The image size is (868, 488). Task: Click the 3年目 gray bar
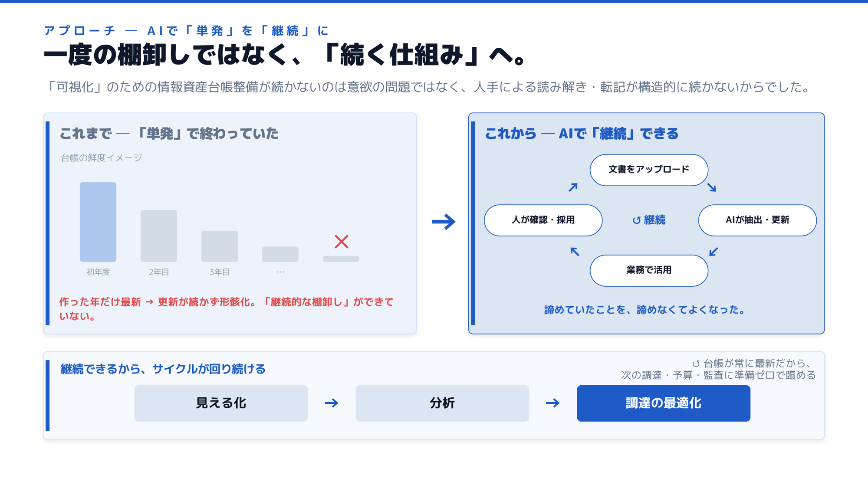220,246
